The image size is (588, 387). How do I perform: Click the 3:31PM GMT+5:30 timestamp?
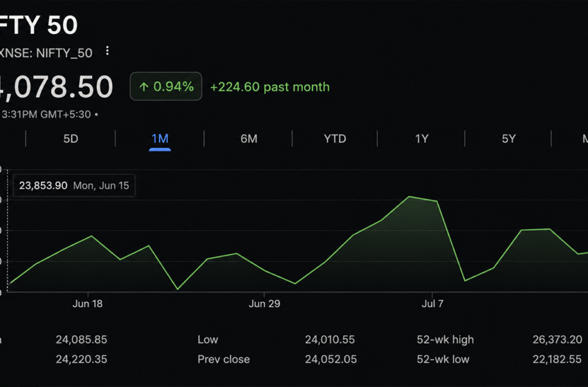click(x=46, y=114)
